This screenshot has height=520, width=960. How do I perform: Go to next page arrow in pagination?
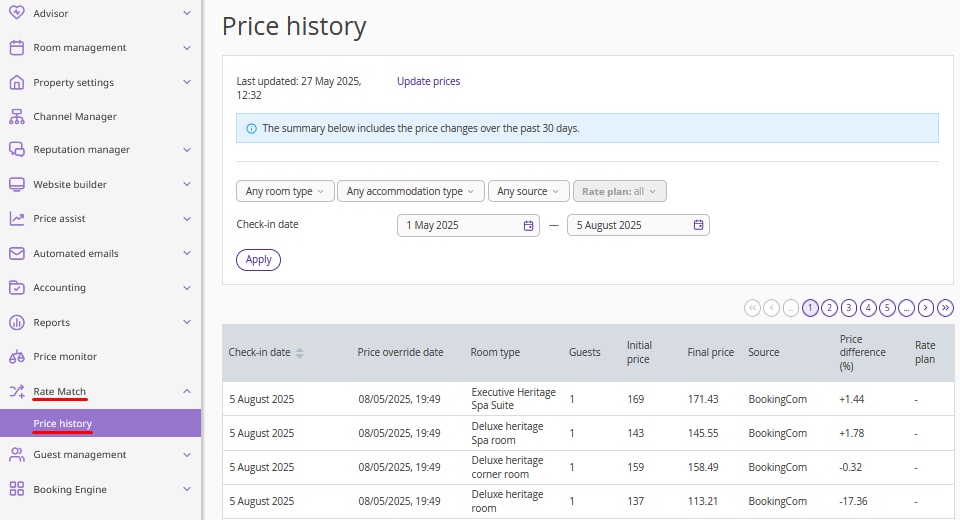click(x=926, y=307)
